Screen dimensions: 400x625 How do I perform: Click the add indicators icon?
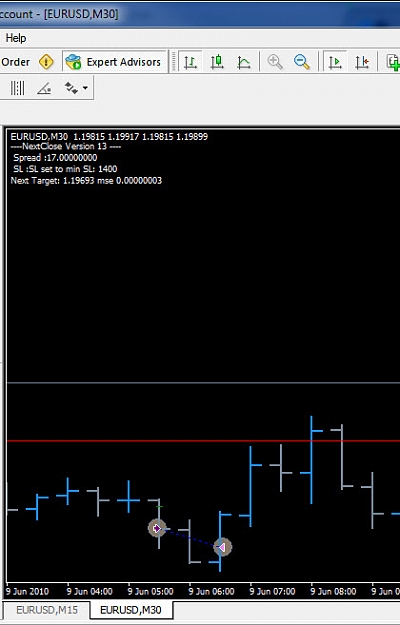click(x=393, y=62)
